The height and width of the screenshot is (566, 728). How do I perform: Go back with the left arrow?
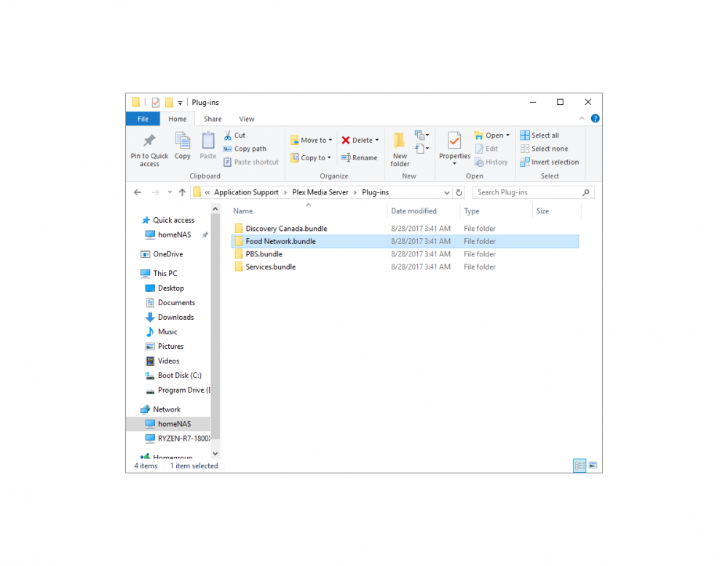[x=138, y=192]
